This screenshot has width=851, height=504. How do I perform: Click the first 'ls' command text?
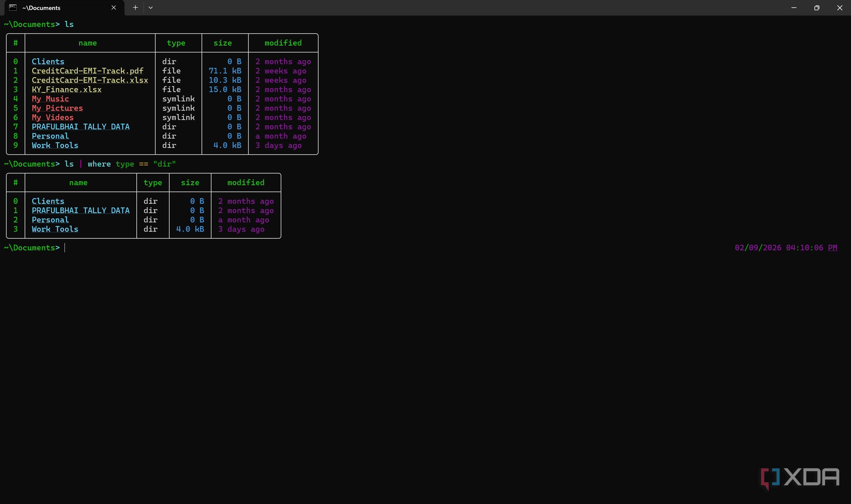[69, 25]
